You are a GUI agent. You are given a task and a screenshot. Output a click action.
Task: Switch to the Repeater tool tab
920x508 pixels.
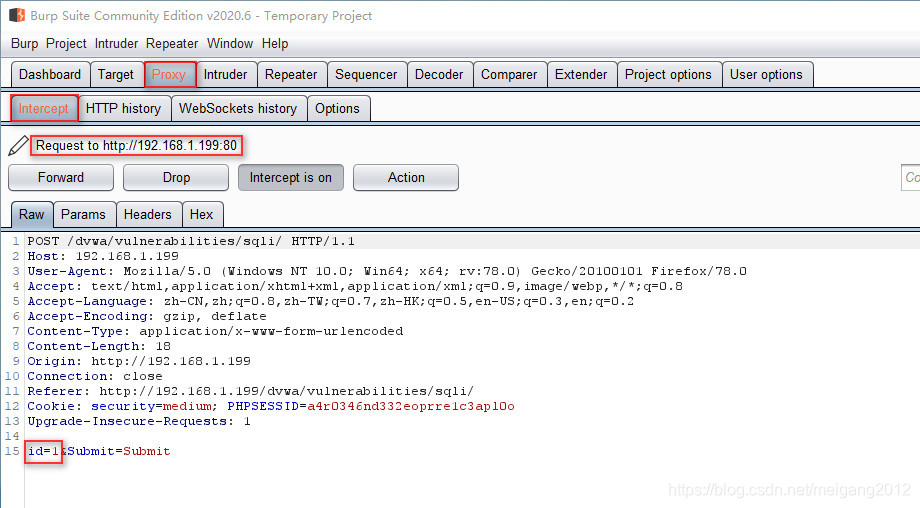click(x=292, y=74)
